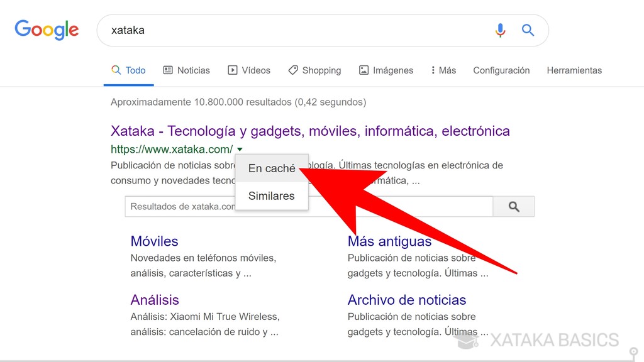
Task: Open Configuración settings
Action: tap(501, 70)
